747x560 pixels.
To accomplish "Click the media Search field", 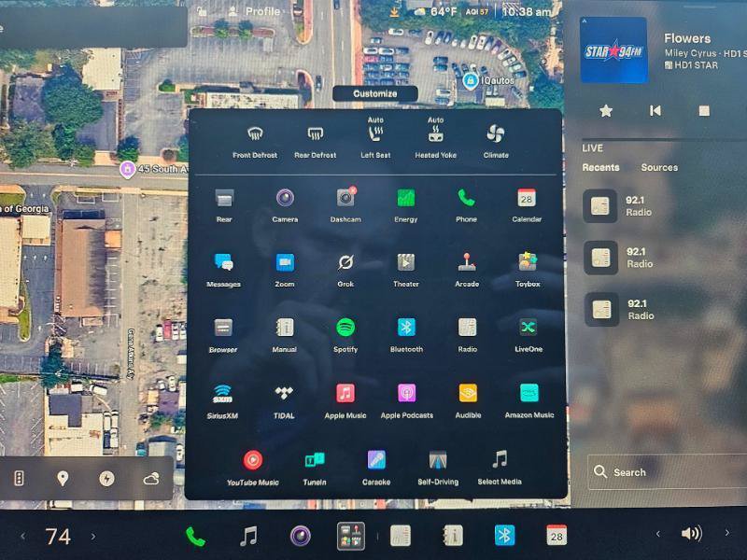I will coord(667,472).
